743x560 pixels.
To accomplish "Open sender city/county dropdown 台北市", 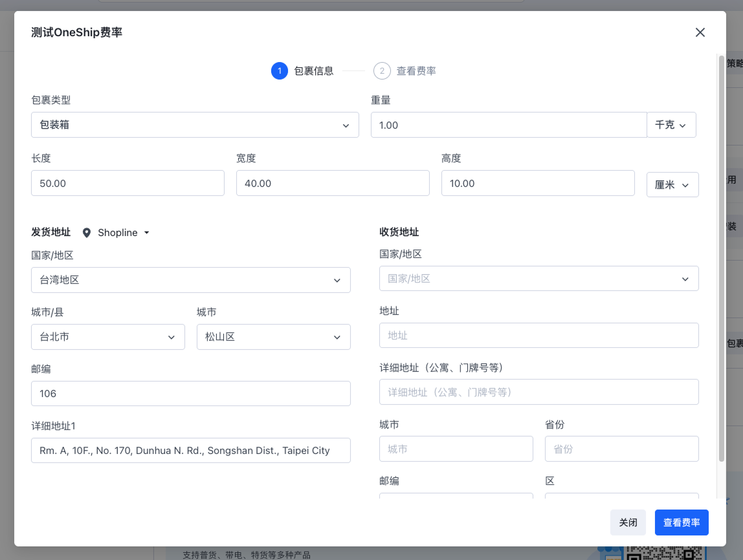I will click(107, 336).
